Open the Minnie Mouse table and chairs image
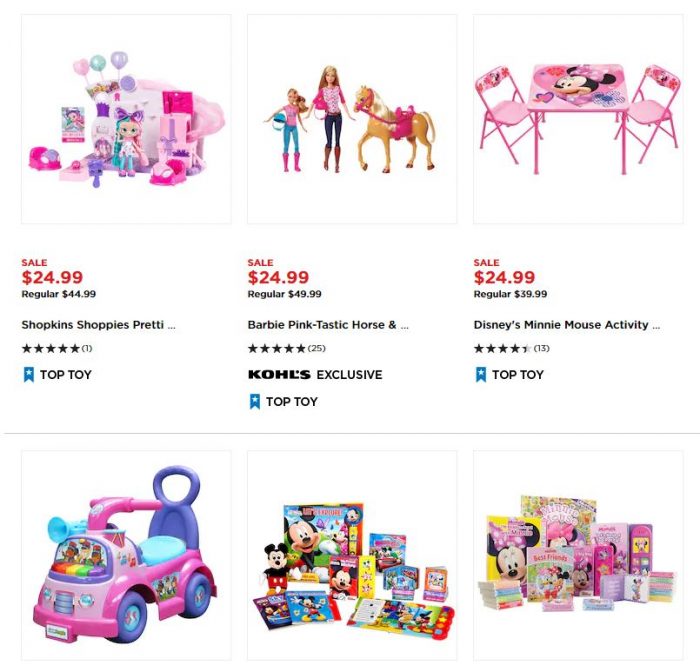700x672 pixels. (578, 119)
